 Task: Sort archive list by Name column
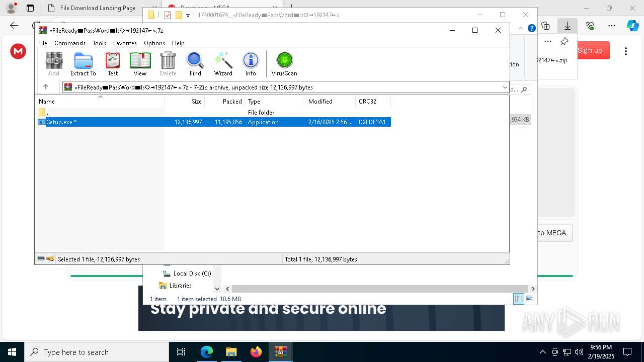click(100, 102)
